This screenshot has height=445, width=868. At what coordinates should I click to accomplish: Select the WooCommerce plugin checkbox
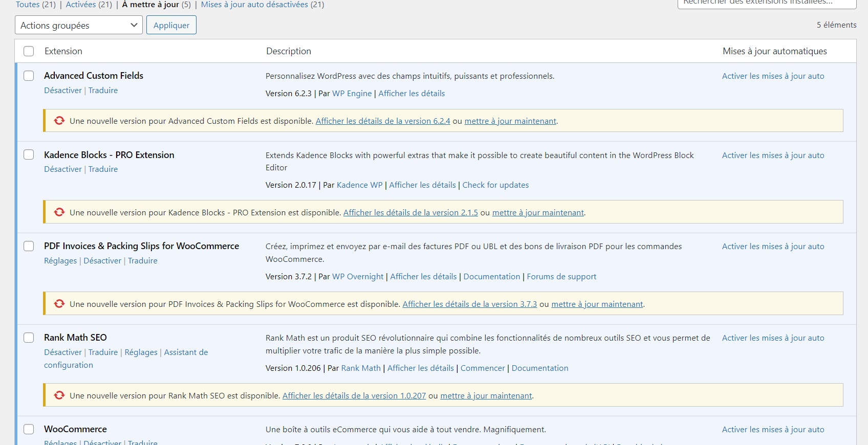coord(29,429)
